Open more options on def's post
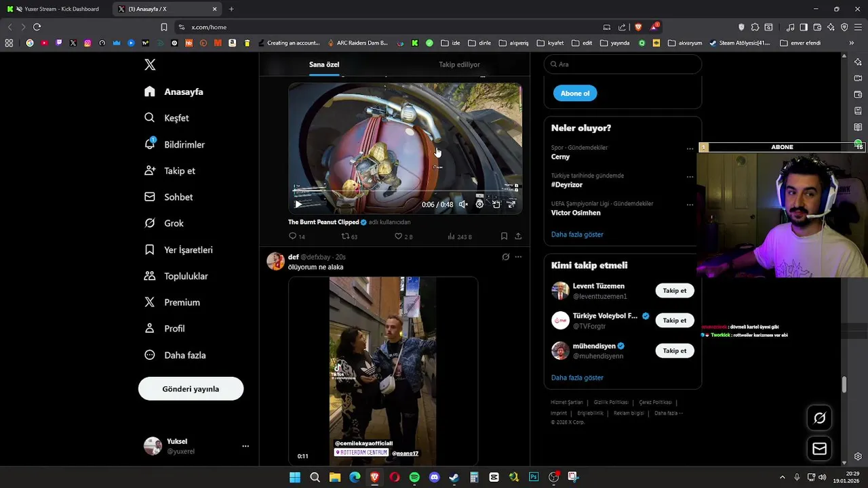This screenshot has width=868, height=488. [x=518, y=257]
